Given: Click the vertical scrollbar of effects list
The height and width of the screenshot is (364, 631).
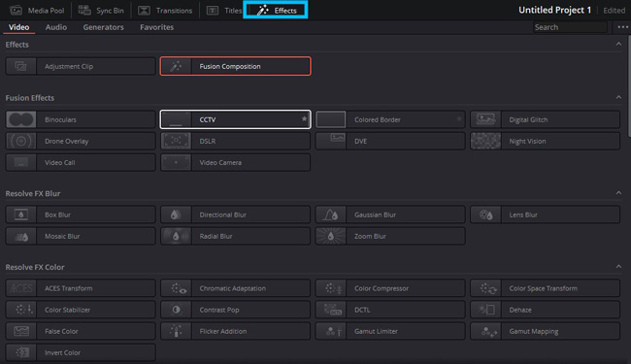Looking at the screenshot, I should tap(629, 86).
